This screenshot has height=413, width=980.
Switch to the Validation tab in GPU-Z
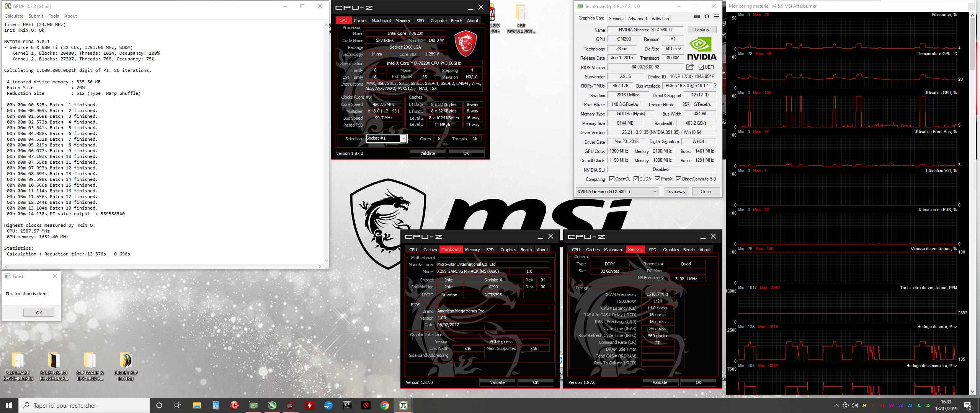click(x=660, y=18)
